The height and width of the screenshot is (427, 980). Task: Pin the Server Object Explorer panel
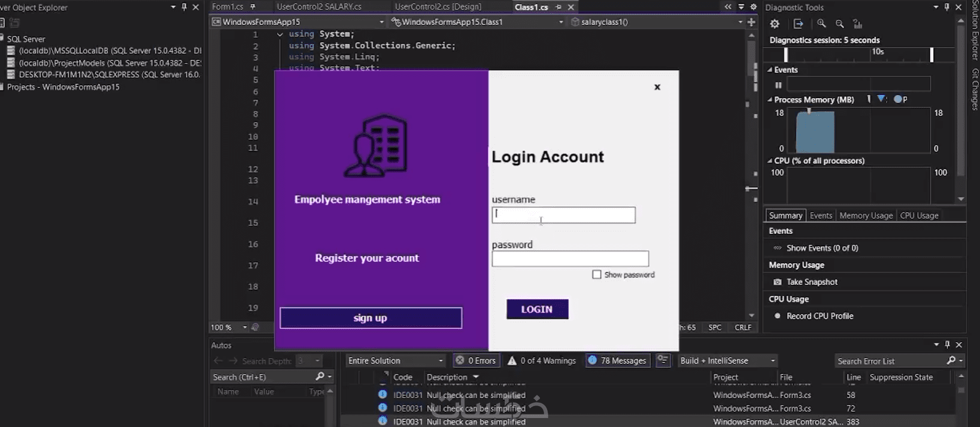[x=184, y=7]
